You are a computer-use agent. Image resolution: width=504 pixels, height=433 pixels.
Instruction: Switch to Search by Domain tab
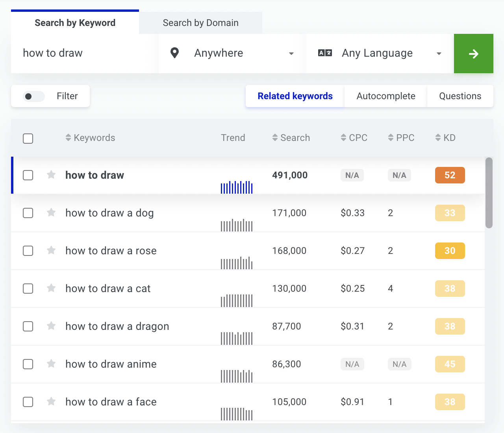click(x=200, y=23)
